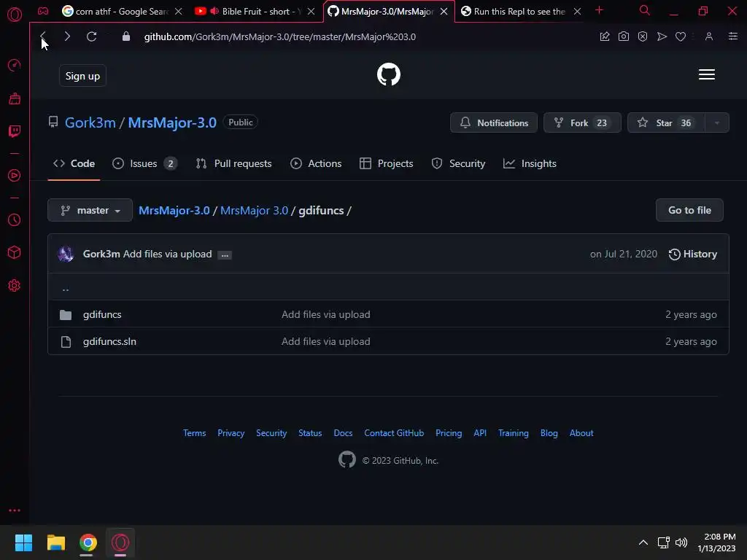The height and width of the screenshot is (560, 747).
Task: Open the Pricing footer link
Action: [x=449, y=433]
